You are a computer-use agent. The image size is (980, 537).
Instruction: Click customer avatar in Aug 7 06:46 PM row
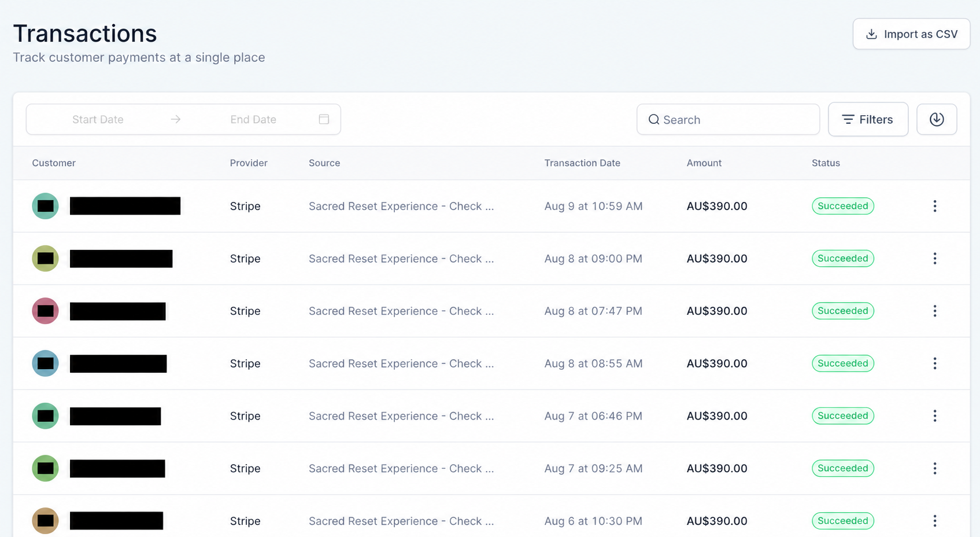(45, 416)
